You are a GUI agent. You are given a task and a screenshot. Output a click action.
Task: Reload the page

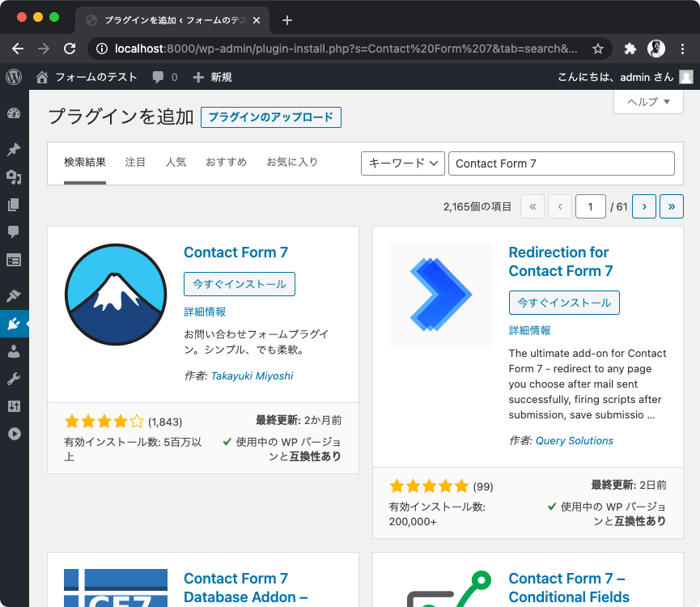point(70,49)
